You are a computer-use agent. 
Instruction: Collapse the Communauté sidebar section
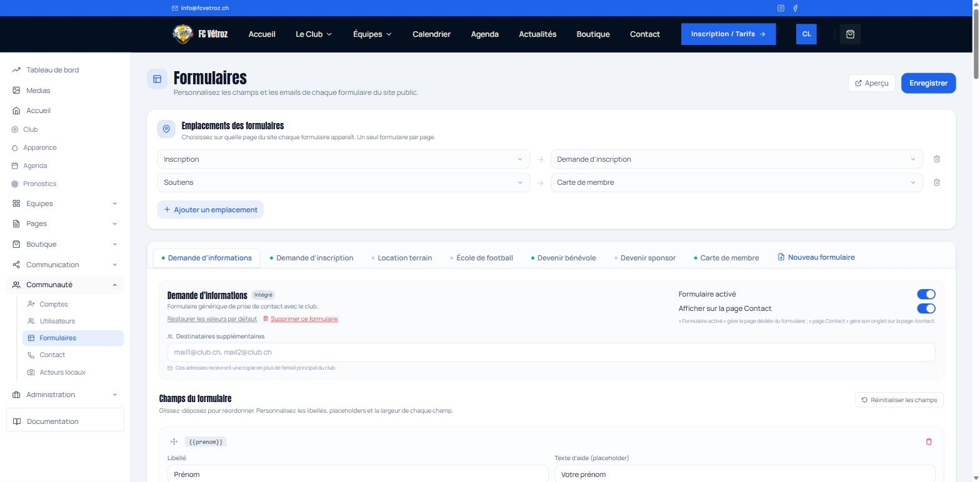(65, 285)
